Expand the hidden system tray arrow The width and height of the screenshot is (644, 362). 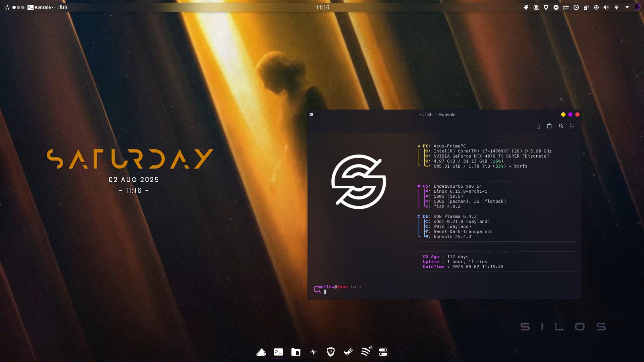(627, 7)
